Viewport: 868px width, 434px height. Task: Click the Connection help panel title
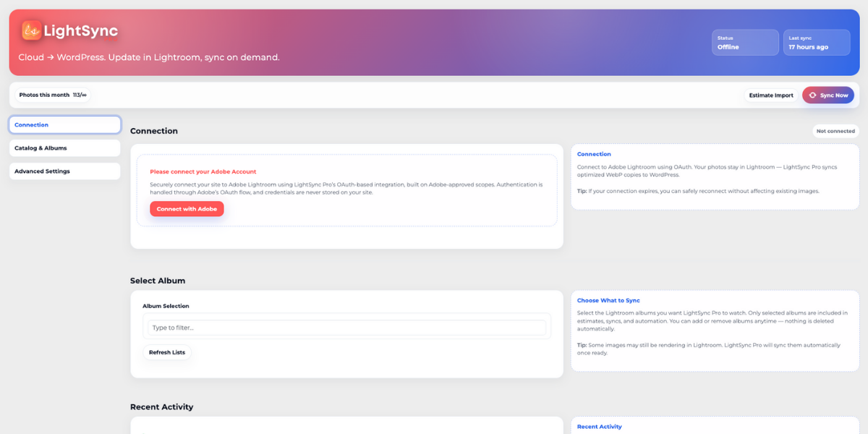[593, 154]
